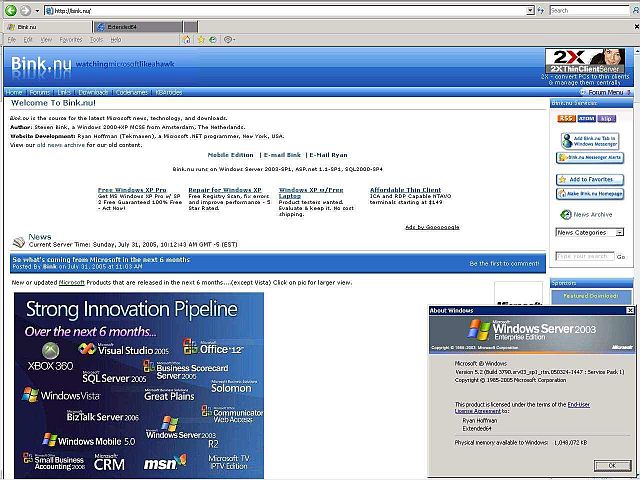This screenshot has width=640, height=480.
Task: Open the Favorites menu in menu bar
Action: (70, 39)
